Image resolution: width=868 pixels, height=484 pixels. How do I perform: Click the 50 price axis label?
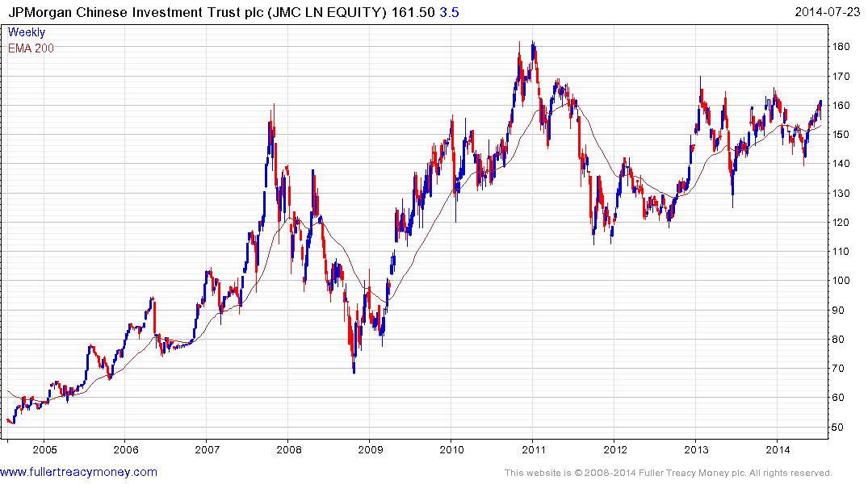[x=838, y=427]
